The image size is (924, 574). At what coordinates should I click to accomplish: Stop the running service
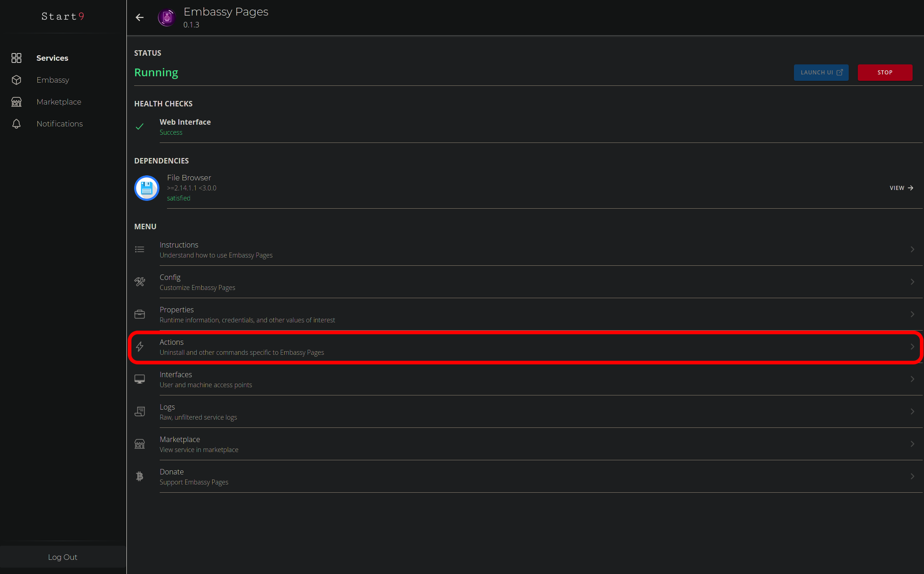pos(885,73)
